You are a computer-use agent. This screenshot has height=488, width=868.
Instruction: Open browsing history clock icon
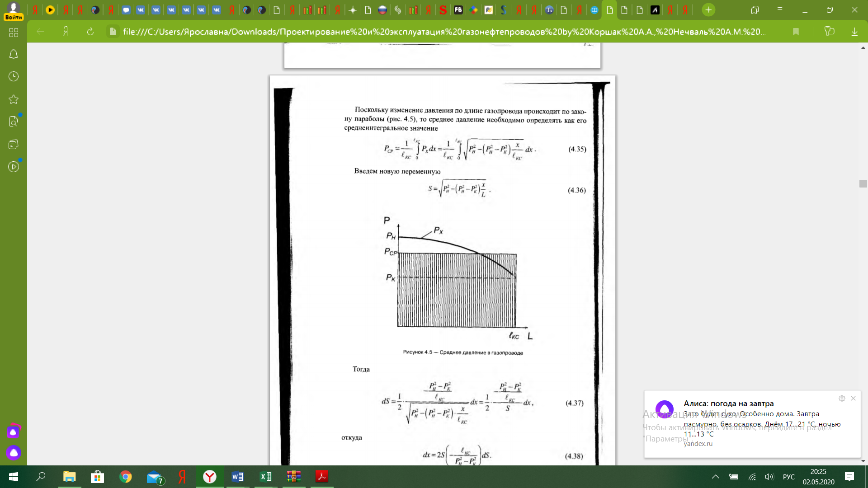tap(14, 76)
